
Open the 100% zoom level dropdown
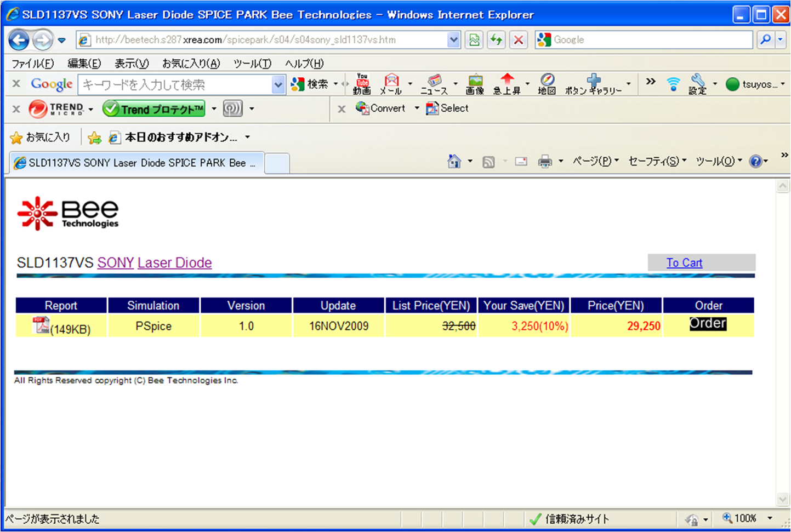[770, 518]
